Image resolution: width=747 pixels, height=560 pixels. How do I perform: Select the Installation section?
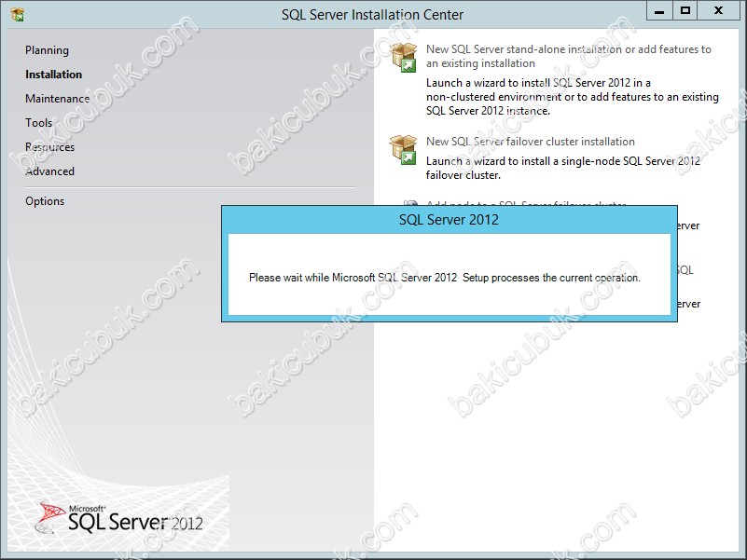point(53,75)
